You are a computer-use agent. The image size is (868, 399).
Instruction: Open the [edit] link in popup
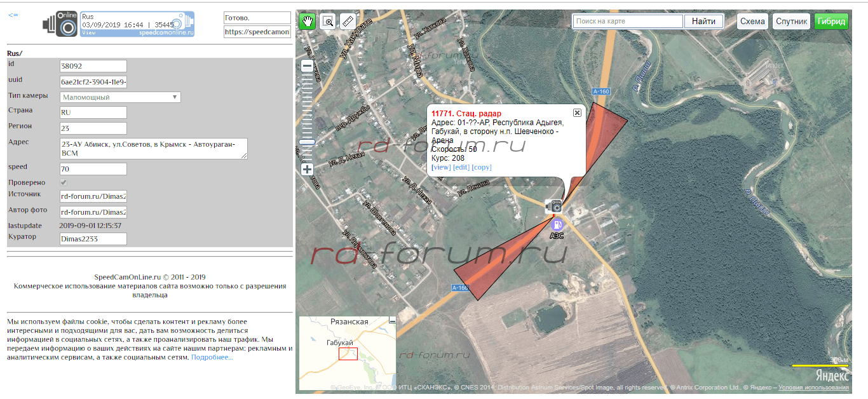pyautogui.click(x=461, y=167)
